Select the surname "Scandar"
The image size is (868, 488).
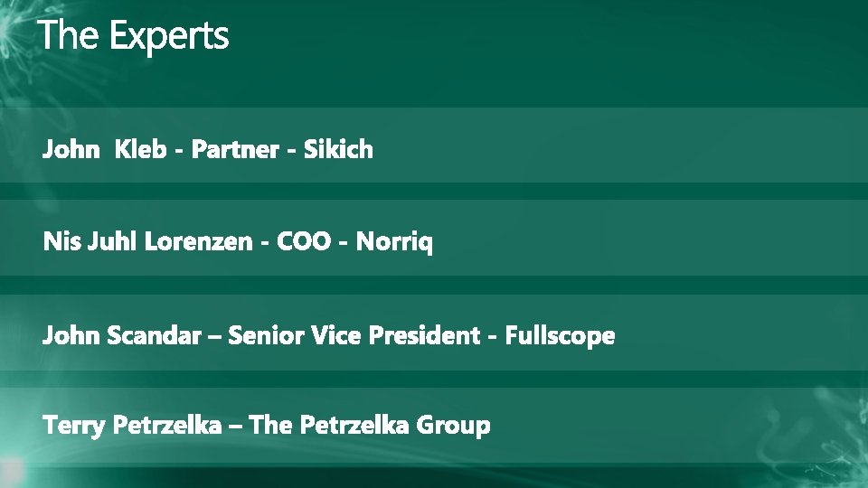pyautogui.click(x=154, y=336)
